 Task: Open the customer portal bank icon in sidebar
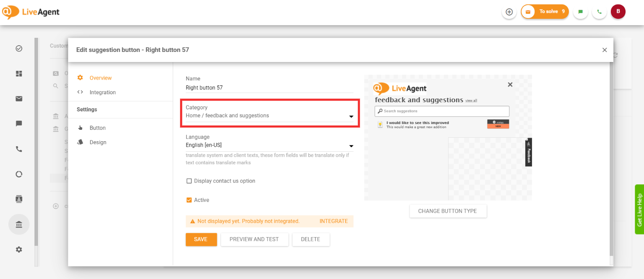click(19, 225)
